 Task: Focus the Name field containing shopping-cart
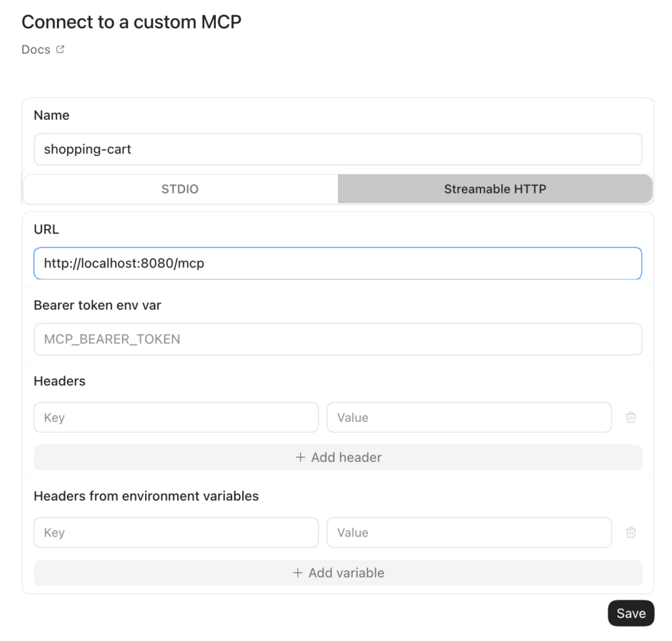tap(338, 149)
